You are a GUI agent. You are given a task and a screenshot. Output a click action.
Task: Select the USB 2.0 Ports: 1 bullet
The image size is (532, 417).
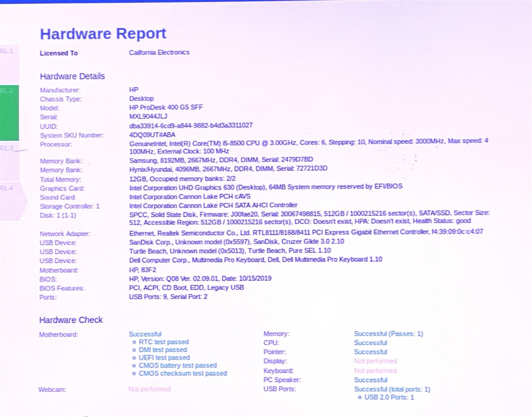389,397
